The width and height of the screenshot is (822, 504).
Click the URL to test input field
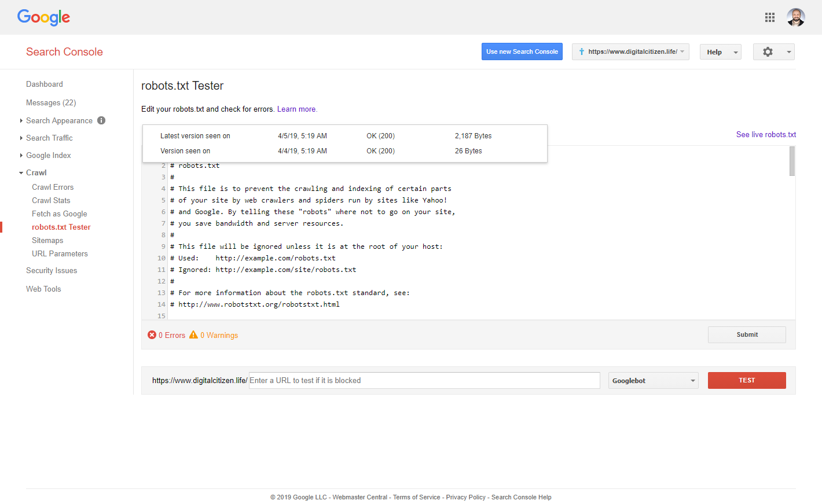(x=424, y=380)
